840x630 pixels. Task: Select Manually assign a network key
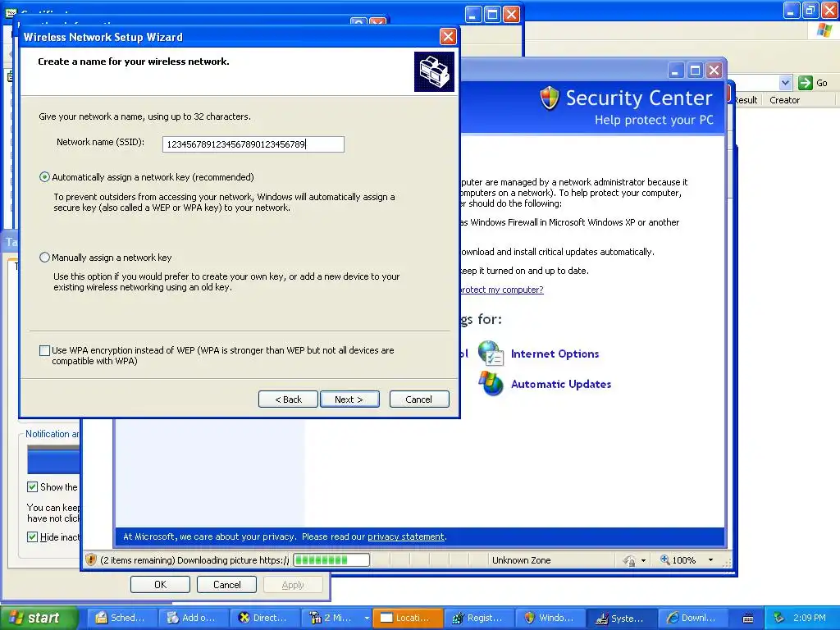point(45,257)
